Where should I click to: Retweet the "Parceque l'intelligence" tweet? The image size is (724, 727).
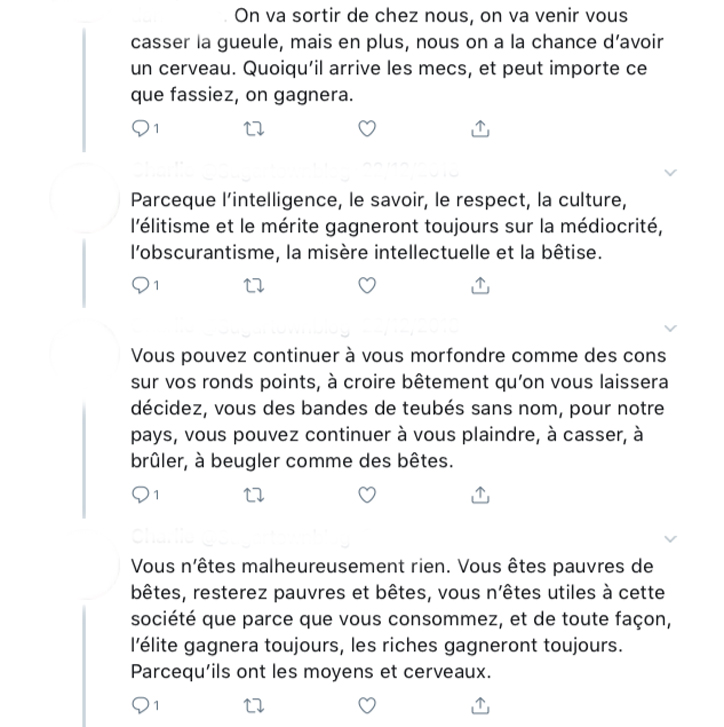tap(255, 286)
